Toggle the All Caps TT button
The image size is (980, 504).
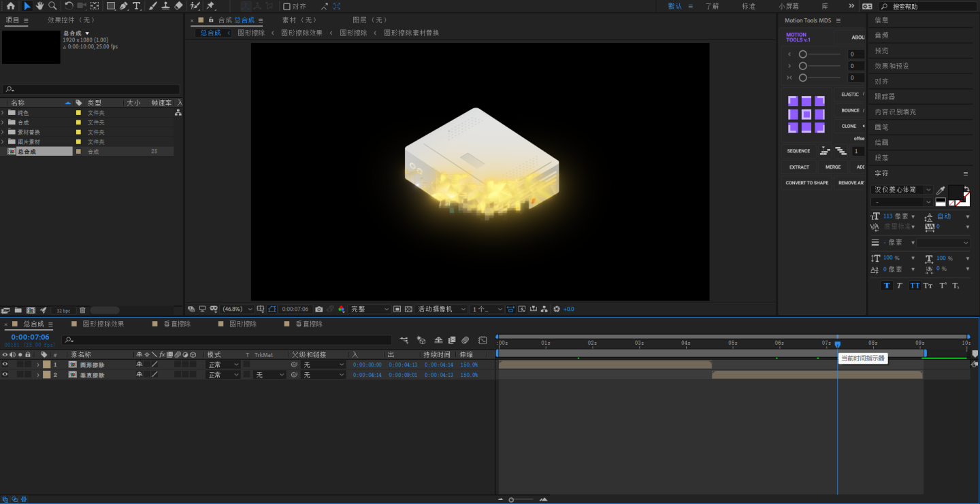[915, 286]
